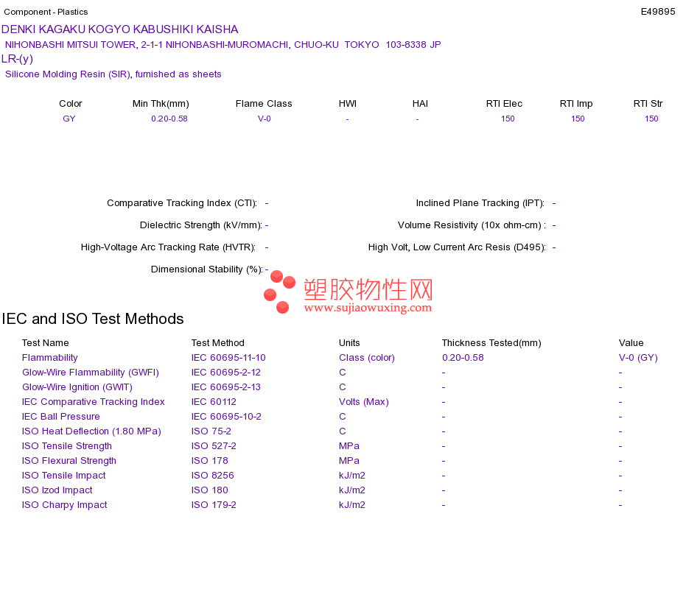Click the Silicone Molding Resin (SIR) description
700x589 pixels.
113,74
